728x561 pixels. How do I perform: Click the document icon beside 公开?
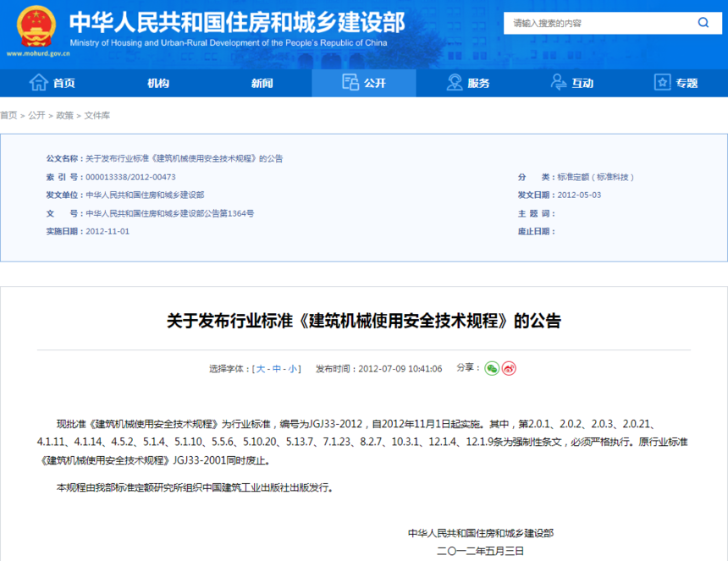(350, 82)
